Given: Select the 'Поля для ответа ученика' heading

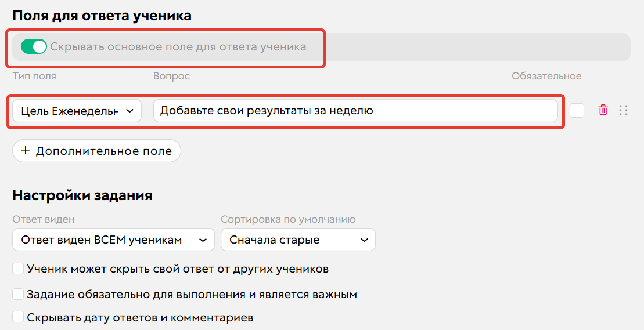Looking at the screenshot, I should (102, 16).
